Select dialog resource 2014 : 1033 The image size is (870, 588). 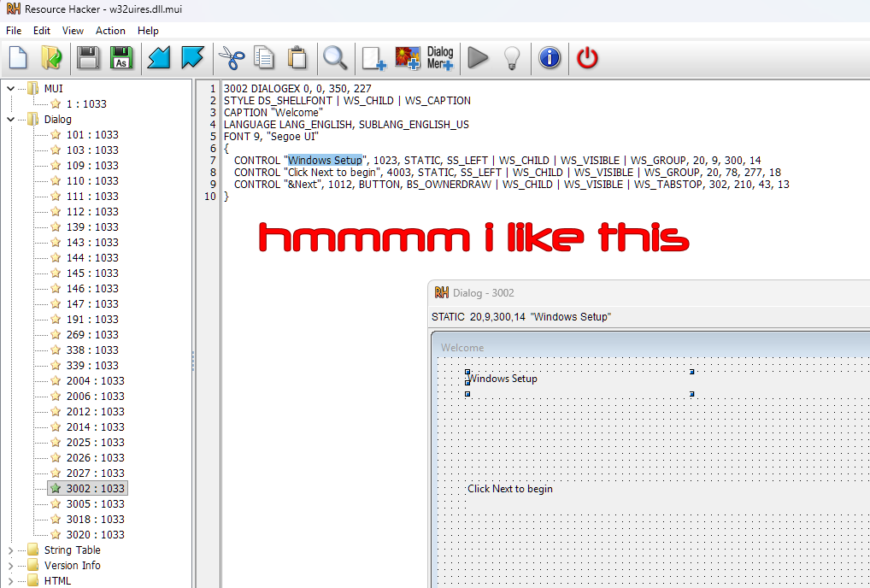[x=95, y=427]
